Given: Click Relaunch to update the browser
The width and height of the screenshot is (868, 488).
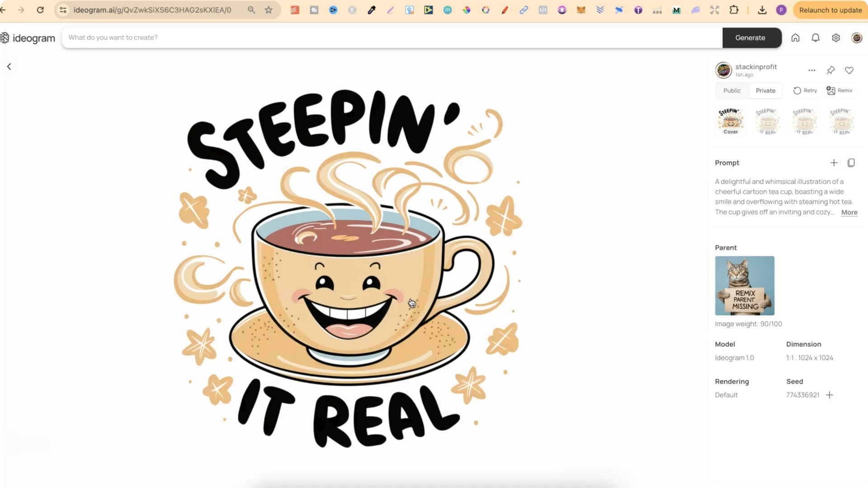Looking at the screenshot, I should click(x=830, y=9).
